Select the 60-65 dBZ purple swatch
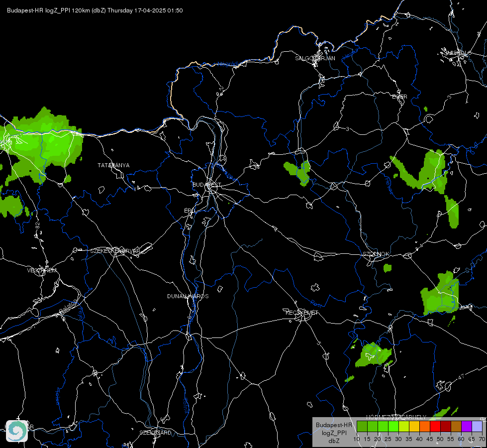The height and width of the screenshot is (448, 487). click(467, 426)
